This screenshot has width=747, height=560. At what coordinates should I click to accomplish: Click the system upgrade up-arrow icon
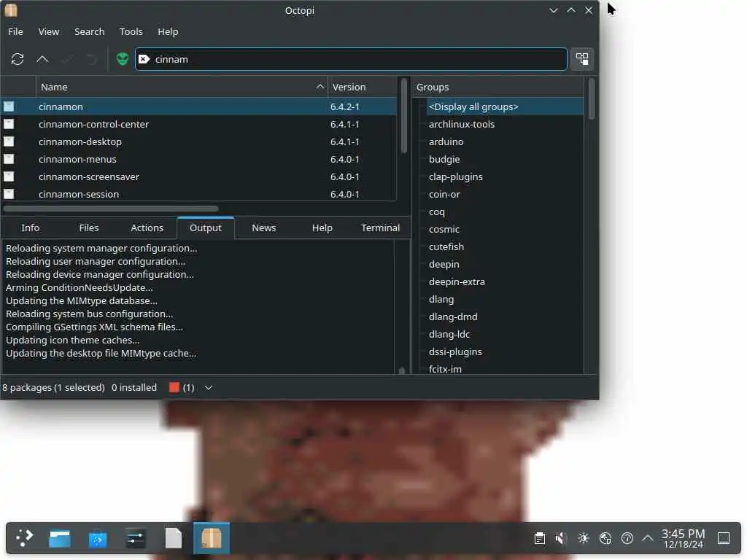[42, 59]
